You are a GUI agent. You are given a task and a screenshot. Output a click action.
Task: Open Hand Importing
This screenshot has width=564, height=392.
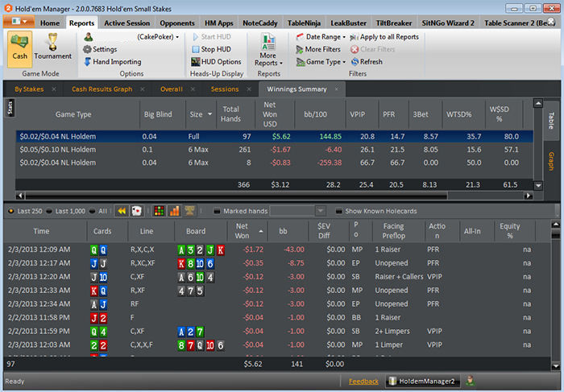click(113, 62)
